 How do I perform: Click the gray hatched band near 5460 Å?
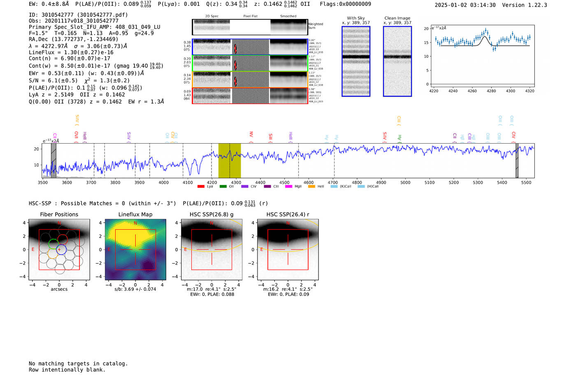pos(517,160)
